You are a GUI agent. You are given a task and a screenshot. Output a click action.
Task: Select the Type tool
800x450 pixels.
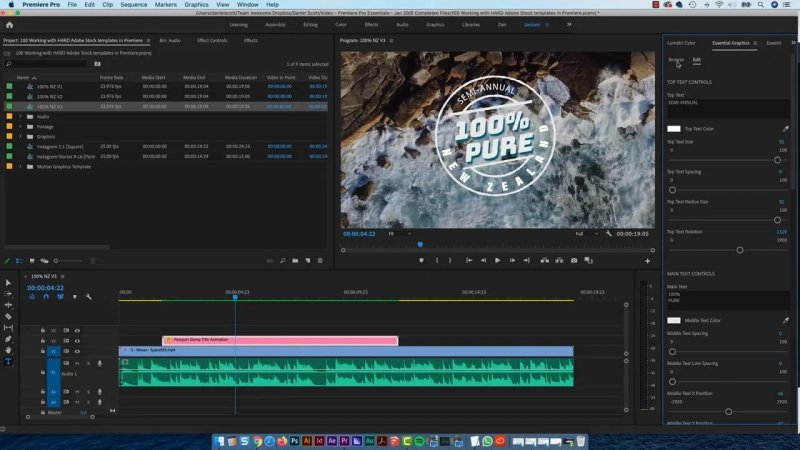(8, 361)
